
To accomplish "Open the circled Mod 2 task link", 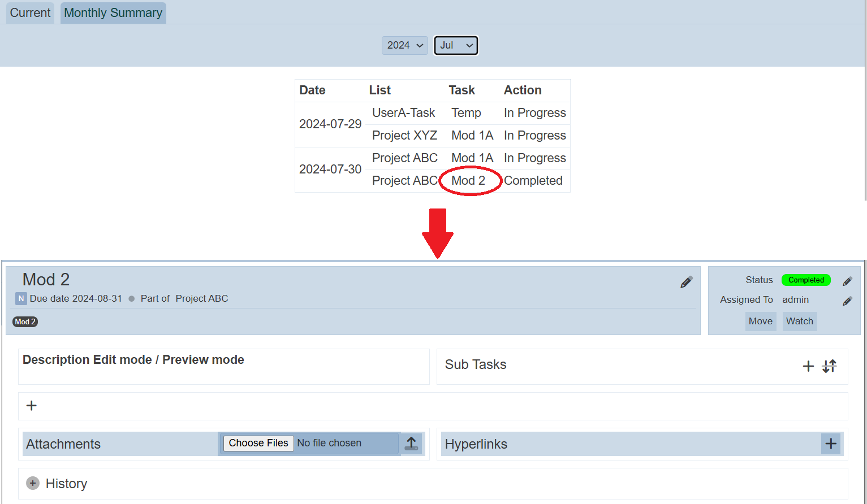I will click(468, 181).
